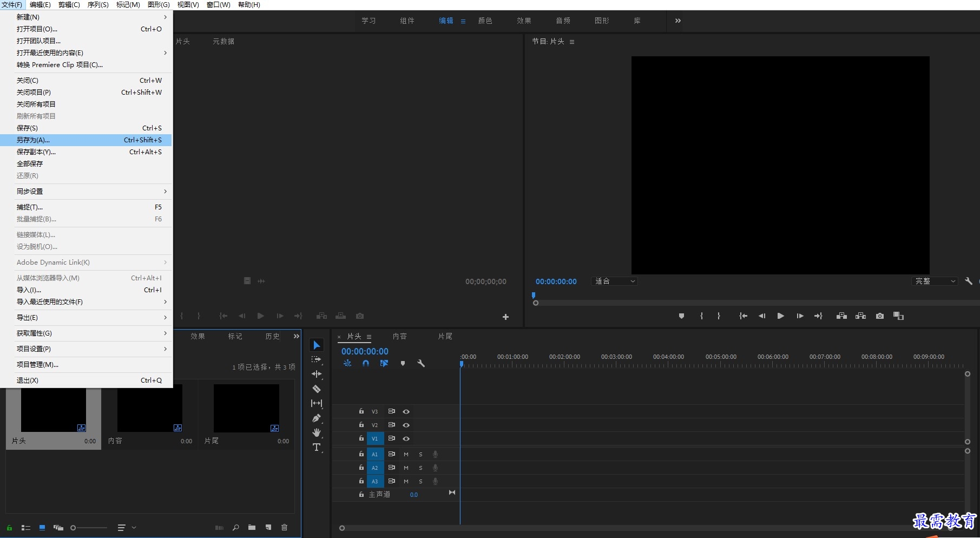Click the Program monitor wrench settings
The width and height of the screenshot is (980, 538).
tap(969, 281)
